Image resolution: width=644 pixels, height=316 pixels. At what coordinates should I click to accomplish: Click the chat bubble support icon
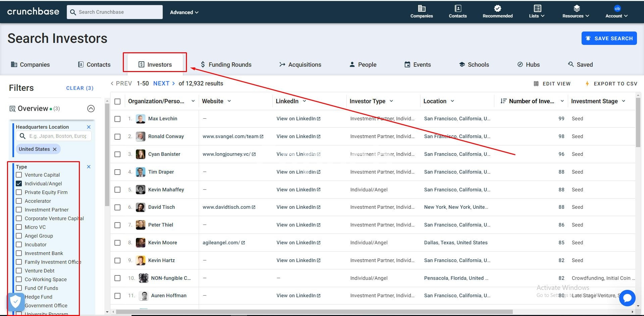(x=627, y=298)
